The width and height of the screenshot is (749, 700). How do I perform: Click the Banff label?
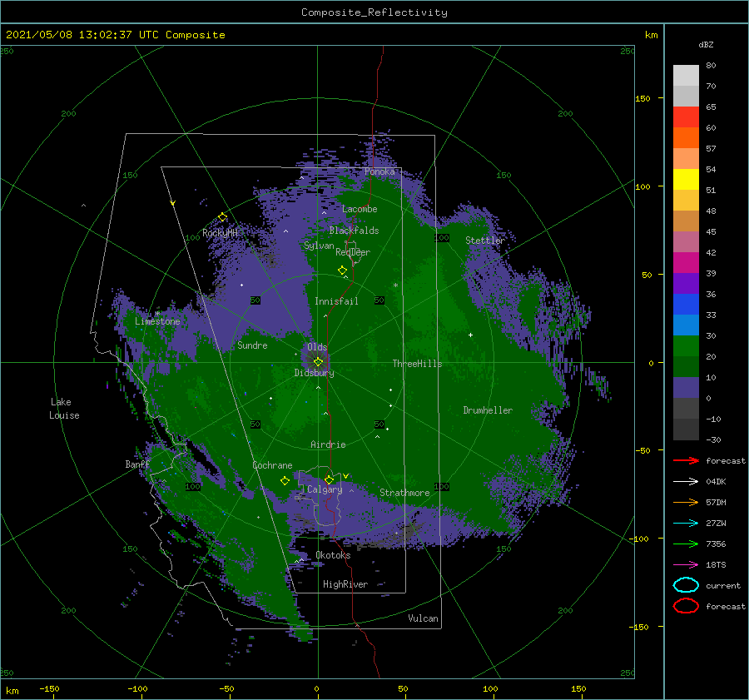[137, 464]
